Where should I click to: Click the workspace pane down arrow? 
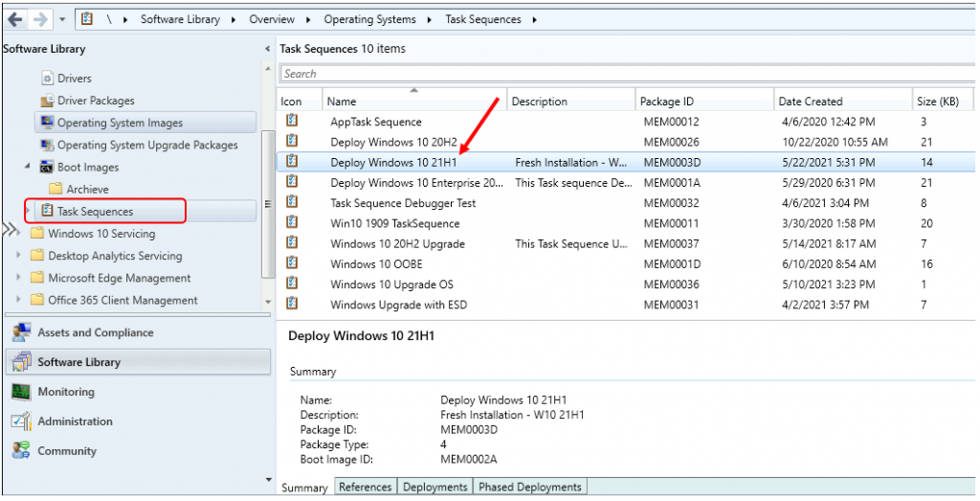tap(269, 480)
